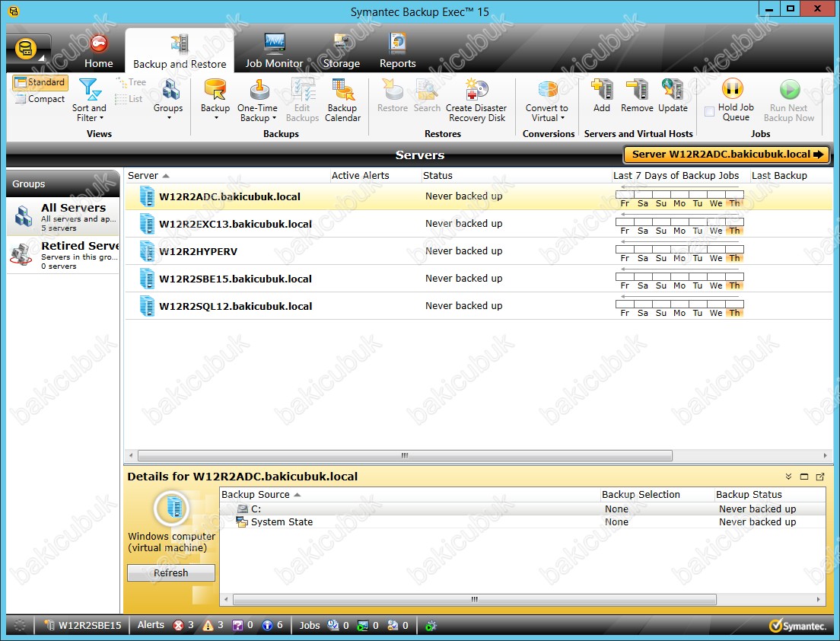The height and width of the screenshot is (641, 840).
Task: Sort by the Status column header
Action: pyautogui.click(x=517, y=175)
